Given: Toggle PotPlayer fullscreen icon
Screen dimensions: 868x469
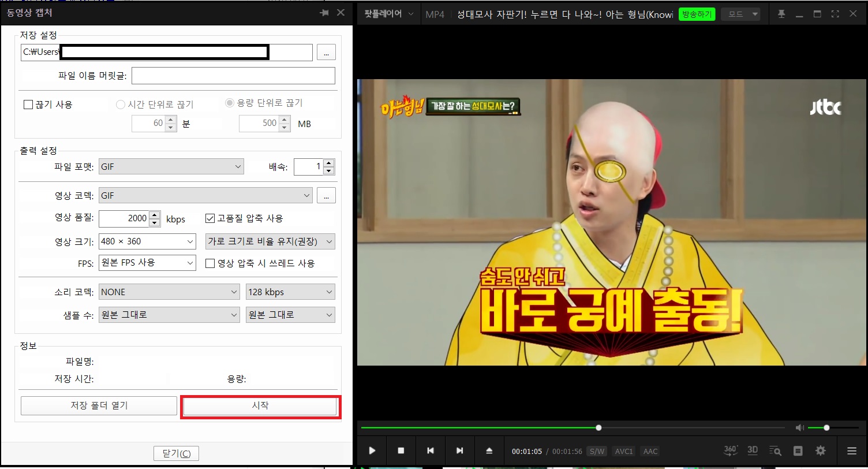Looking at the screenshot, I should (835, 14).
